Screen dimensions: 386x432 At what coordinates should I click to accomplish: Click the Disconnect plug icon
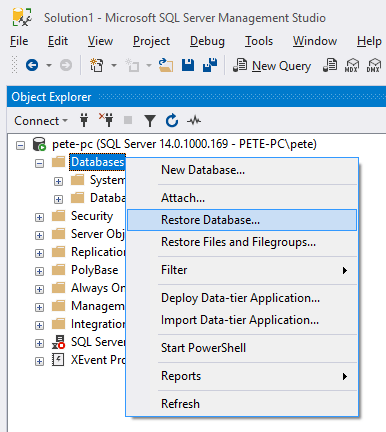(106, 120)
